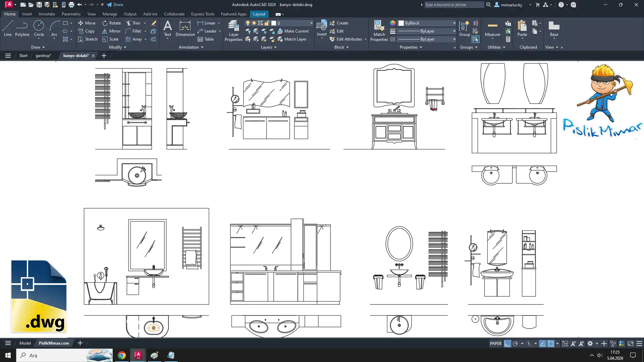This screenshot has height=362, width=644.
Task: Click the ByBlock color swatch
Action: tap(401, 23)
